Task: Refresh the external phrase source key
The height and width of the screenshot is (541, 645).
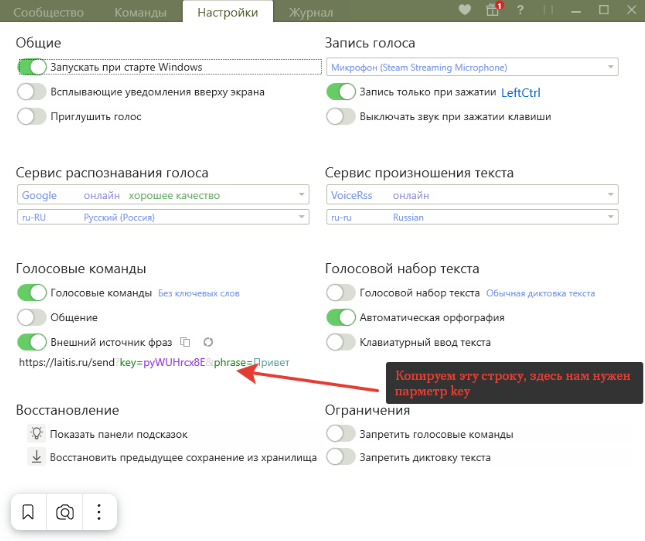Action: 208,342
